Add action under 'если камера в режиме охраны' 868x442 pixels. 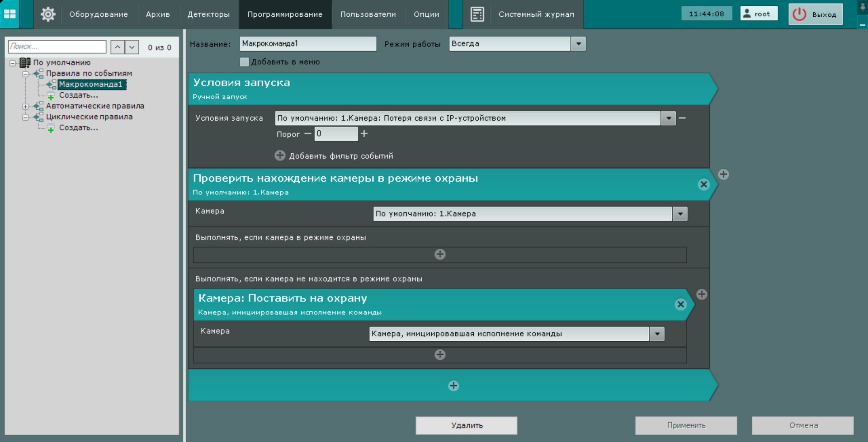[440, 254]
